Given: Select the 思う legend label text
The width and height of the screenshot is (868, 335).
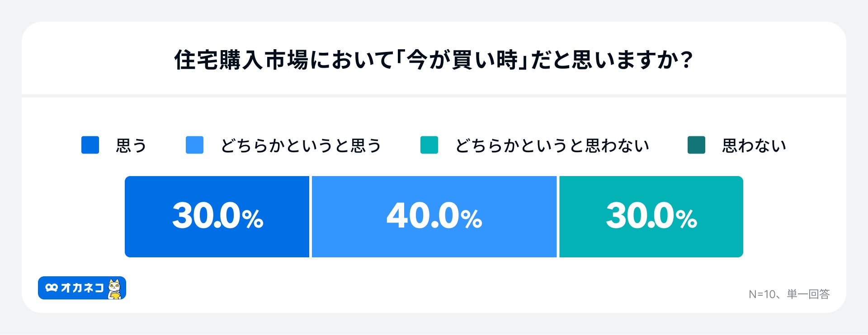Looking at the screenshot, I should point(131,146).
